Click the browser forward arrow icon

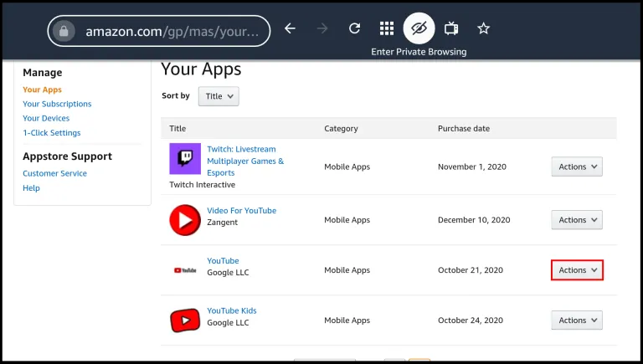pos(322,28)
